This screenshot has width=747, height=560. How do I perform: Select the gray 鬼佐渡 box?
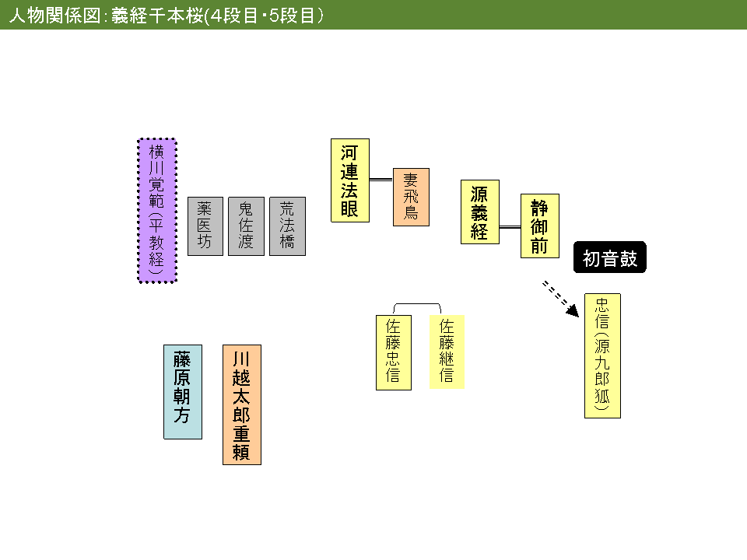pyautogui.click(x=247, y=226)
